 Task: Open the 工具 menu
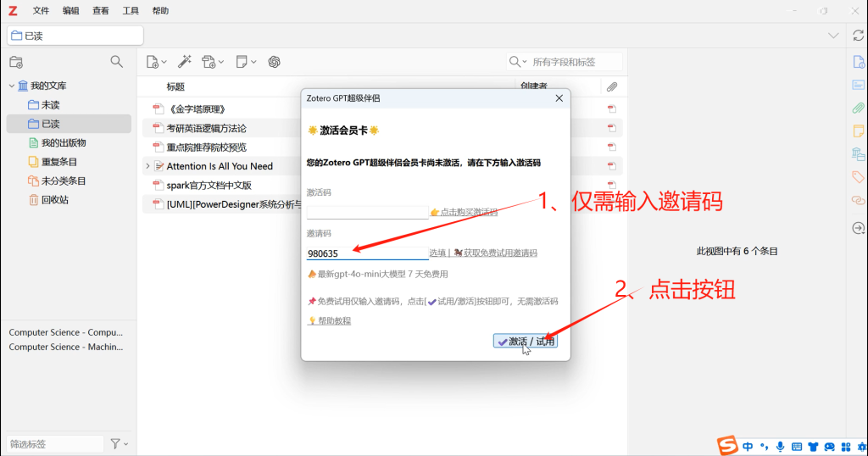tap(131, 10)
